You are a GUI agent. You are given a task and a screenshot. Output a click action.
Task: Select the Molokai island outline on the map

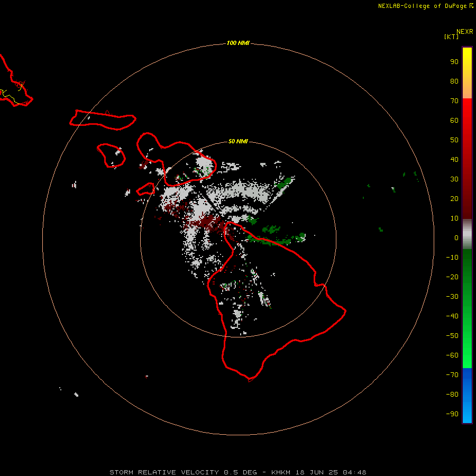103,120
